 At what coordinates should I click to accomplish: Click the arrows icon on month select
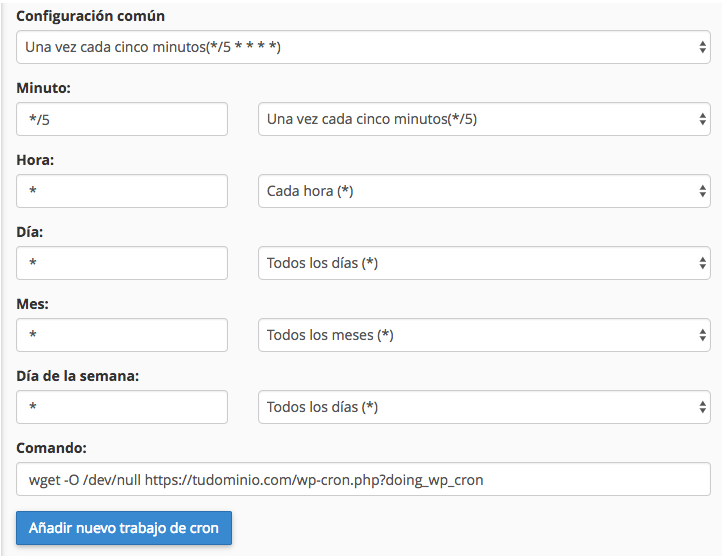702,335
